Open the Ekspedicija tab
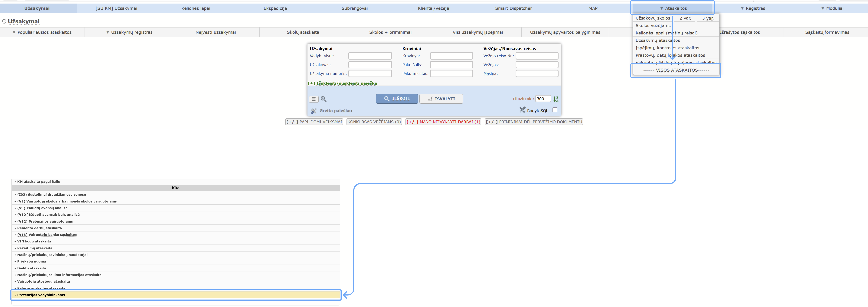The width and height of the screenshot is (868, 307). pyautogui.click(x=275, y=8)
